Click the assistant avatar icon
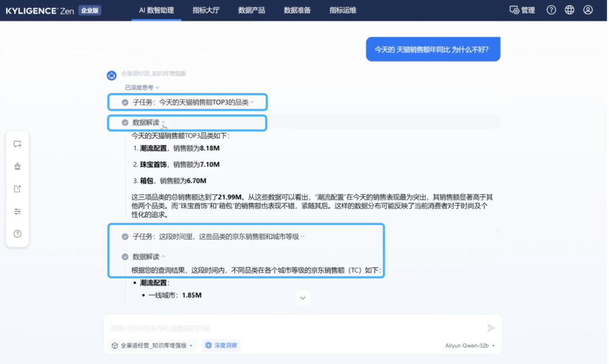Image resolution: width=609 pixels, height=364 pixels. tap(112, 76)
